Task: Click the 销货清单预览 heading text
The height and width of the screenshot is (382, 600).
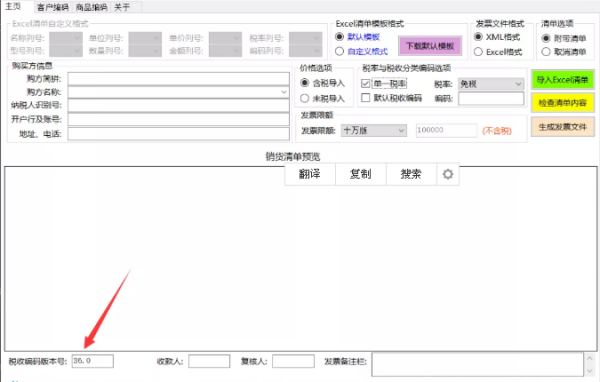Action: 293,157
